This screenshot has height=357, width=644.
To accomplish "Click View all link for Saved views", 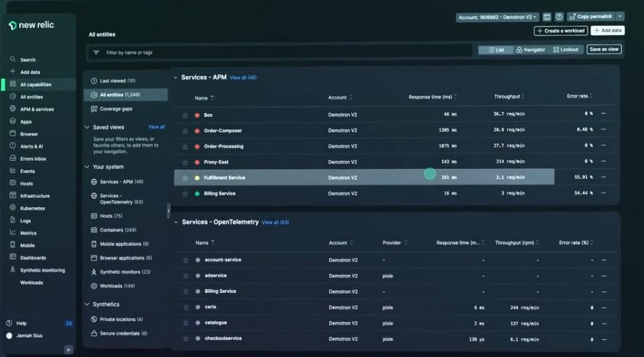I will [157, 127].
